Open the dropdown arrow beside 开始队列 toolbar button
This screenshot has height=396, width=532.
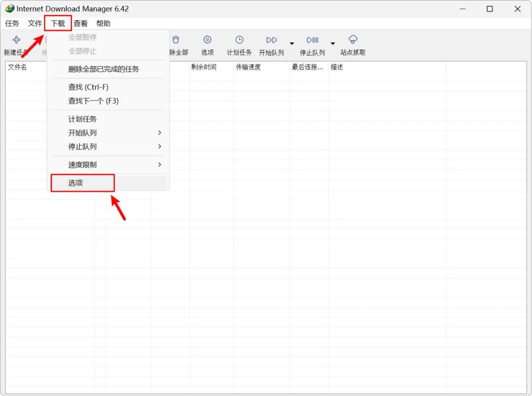[292, 43]
